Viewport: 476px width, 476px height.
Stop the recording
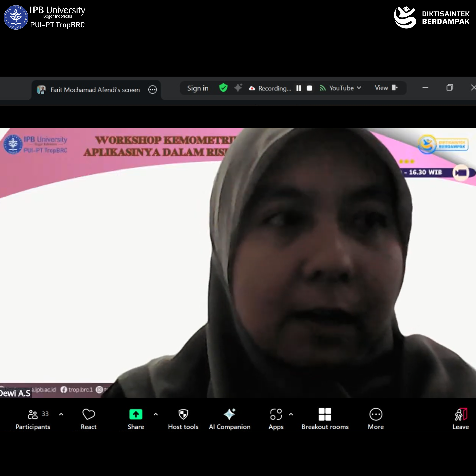click(309, 88)
